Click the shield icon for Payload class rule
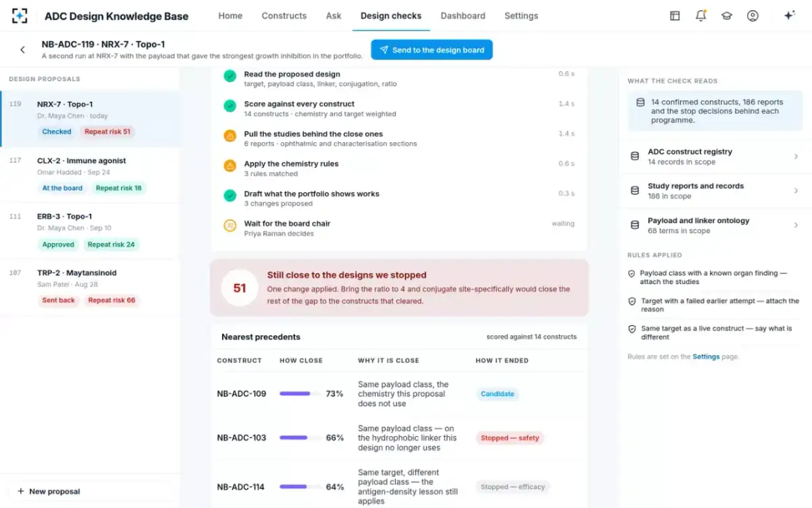812x508 pixels. (x=632, y=274)
